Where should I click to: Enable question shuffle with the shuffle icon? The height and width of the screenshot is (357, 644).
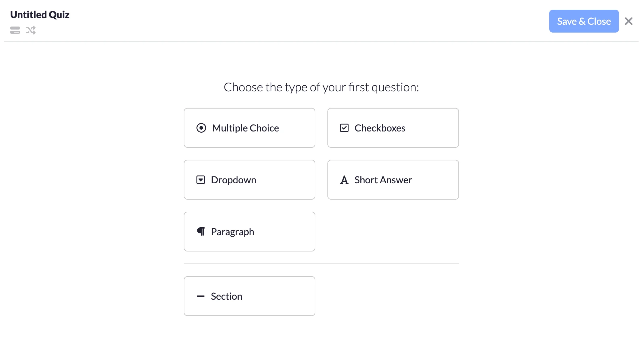(30, 30)
